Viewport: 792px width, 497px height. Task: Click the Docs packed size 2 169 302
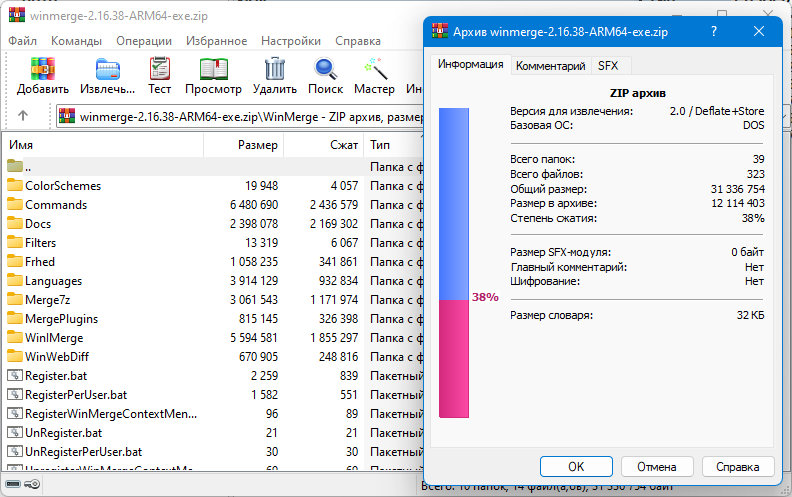(334, 223)
